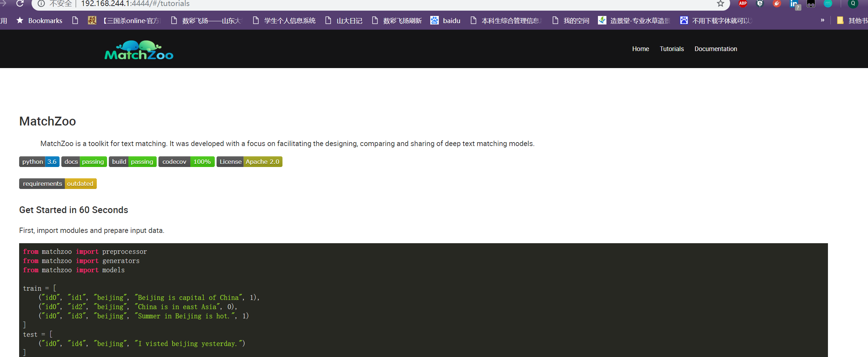This screenshot has width=868, height=357.
Task: Click the codecov 100% badge
Action: click(x=186, y=162)
